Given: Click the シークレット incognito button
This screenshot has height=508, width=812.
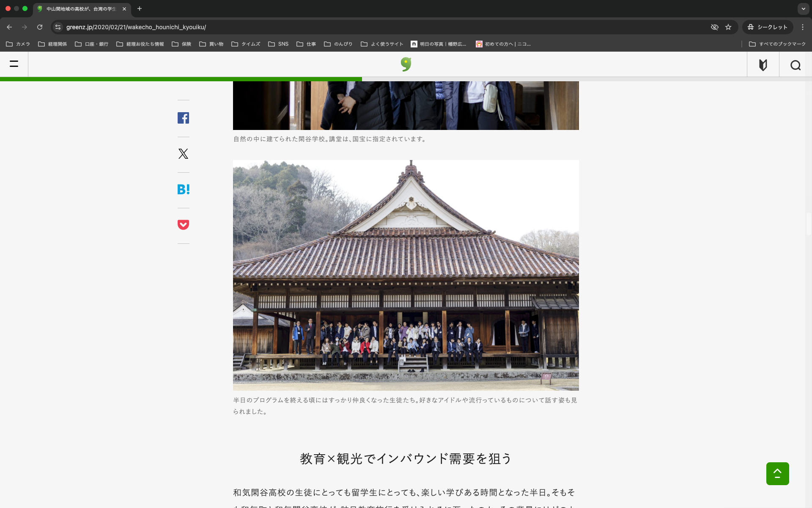Looking at the screenshot, I should pos(768,27).
